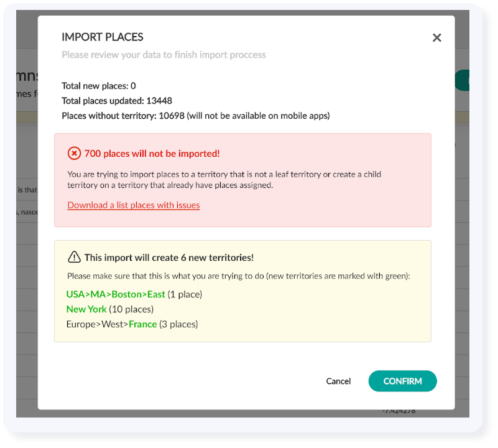The height and width of the screenshot is (448, 498).
Task: Click the green France territory name
Action: (143, 324)
